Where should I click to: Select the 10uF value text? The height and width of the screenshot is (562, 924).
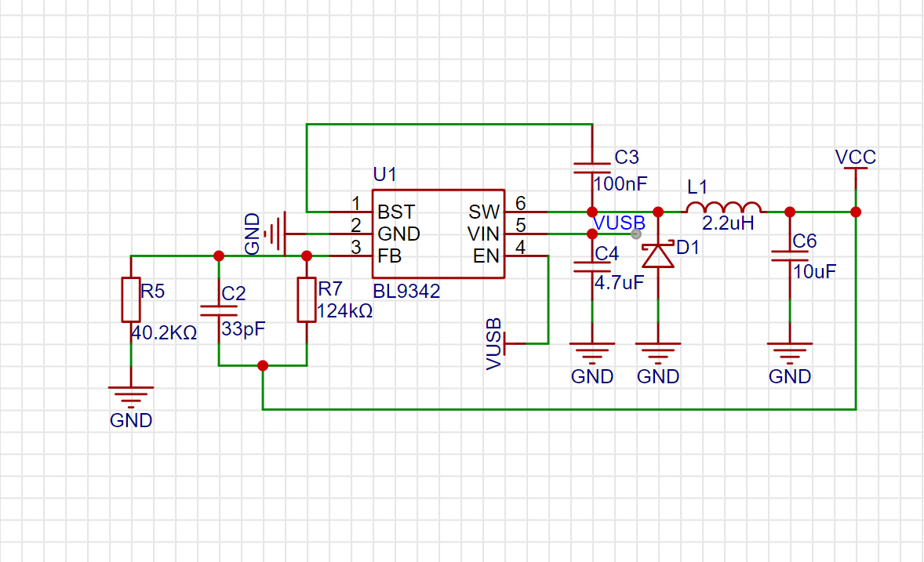click(814, 271)
